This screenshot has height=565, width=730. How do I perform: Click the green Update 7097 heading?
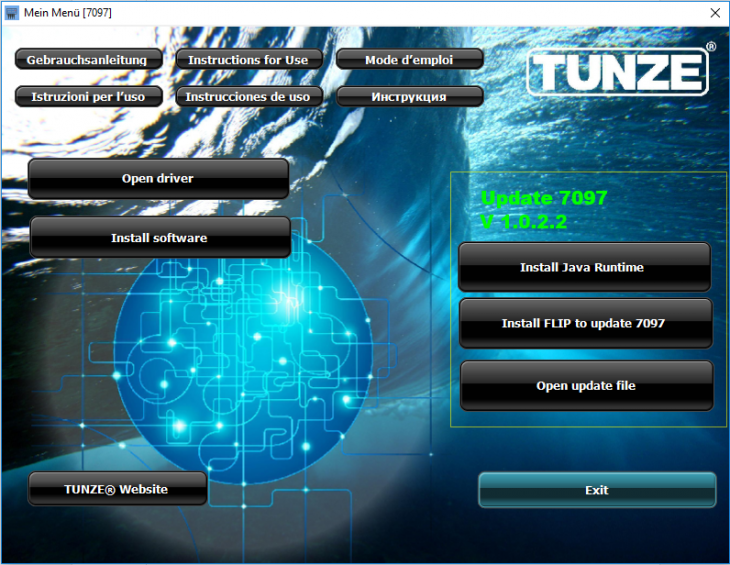(x=543, y=198)
